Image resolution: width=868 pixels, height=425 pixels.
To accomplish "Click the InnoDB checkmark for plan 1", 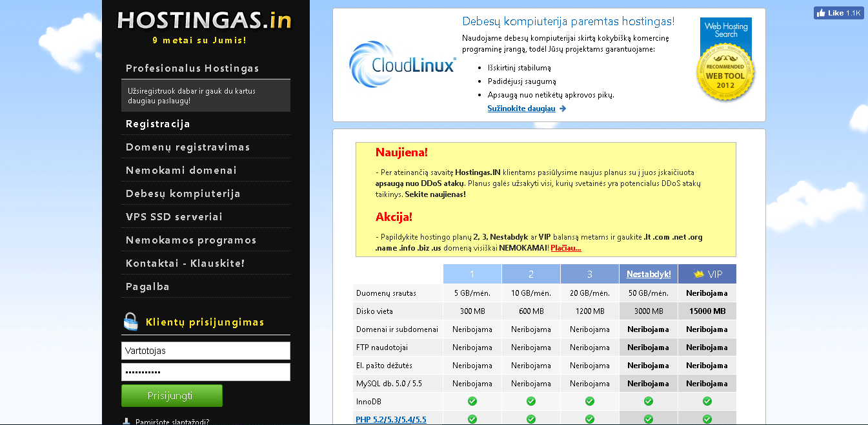I will [472, 402].
